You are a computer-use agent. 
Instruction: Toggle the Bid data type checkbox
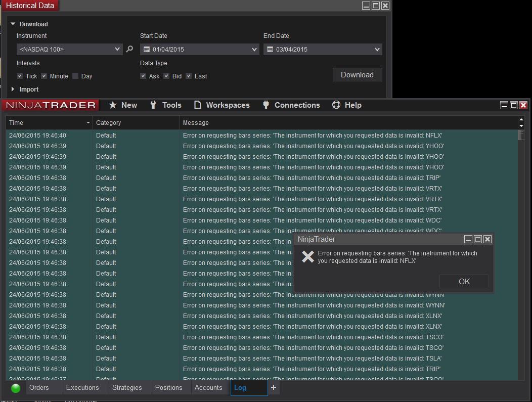166,76
